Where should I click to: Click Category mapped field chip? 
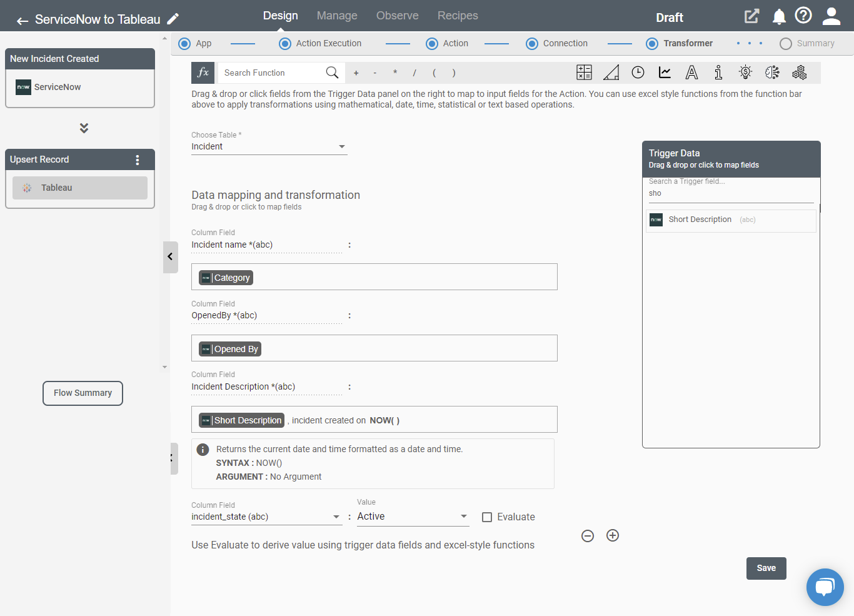click(x=226, y=278)
